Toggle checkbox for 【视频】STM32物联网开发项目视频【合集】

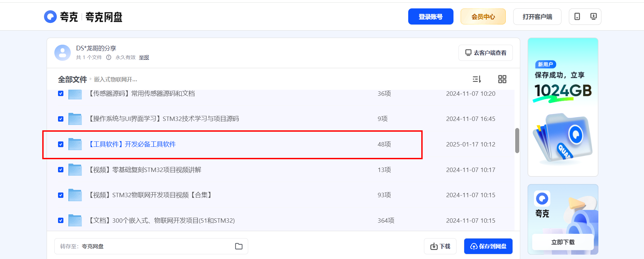coord(61,195)
